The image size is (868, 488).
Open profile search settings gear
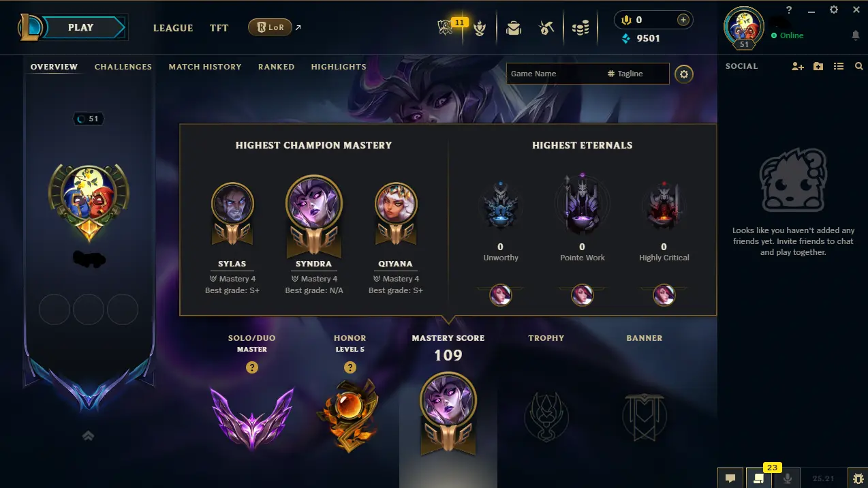[684, 74]
